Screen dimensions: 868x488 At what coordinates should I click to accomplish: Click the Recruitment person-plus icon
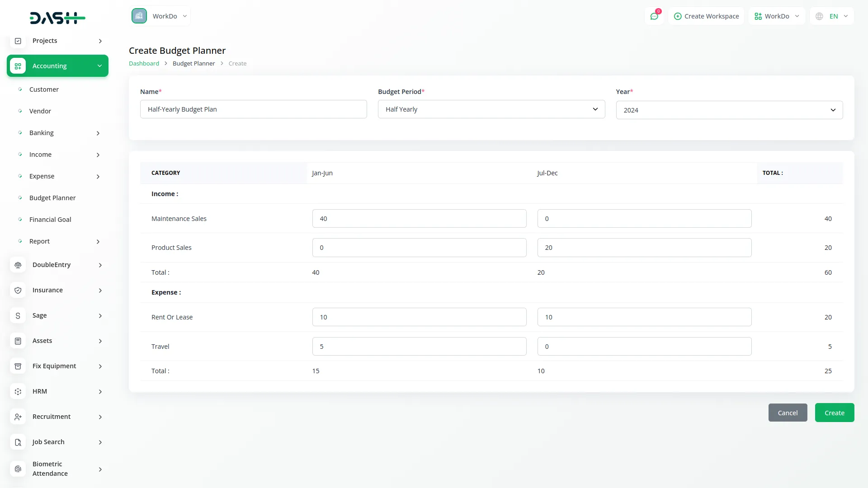click(18, 417)
